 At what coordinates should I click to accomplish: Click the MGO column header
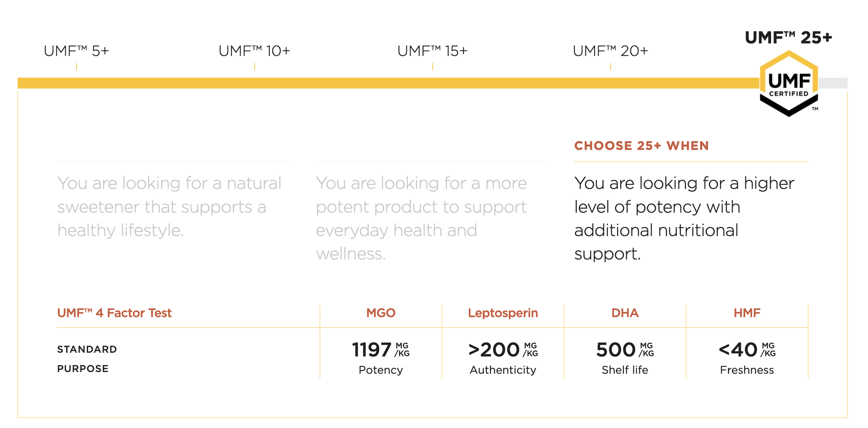click(x=381, y=313)
